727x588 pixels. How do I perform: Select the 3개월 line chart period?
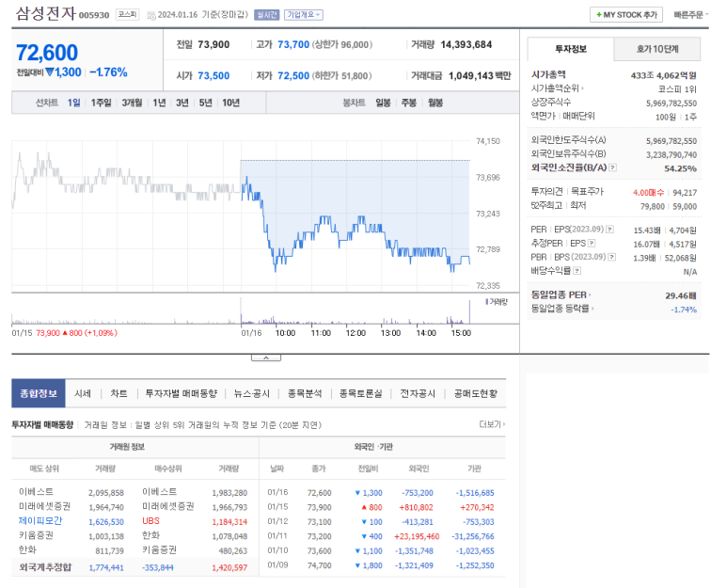tap(133, 103)
